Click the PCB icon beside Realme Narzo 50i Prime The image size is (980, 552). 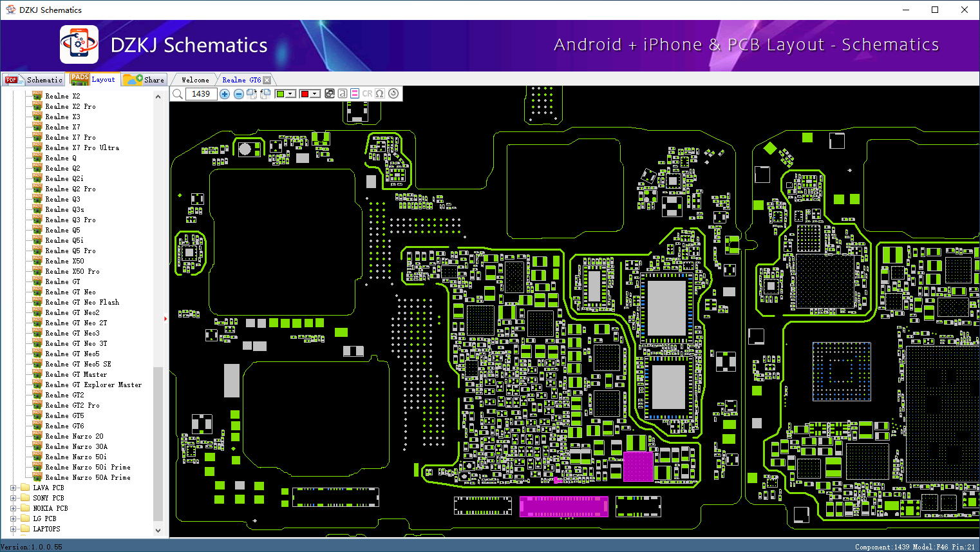37,467
